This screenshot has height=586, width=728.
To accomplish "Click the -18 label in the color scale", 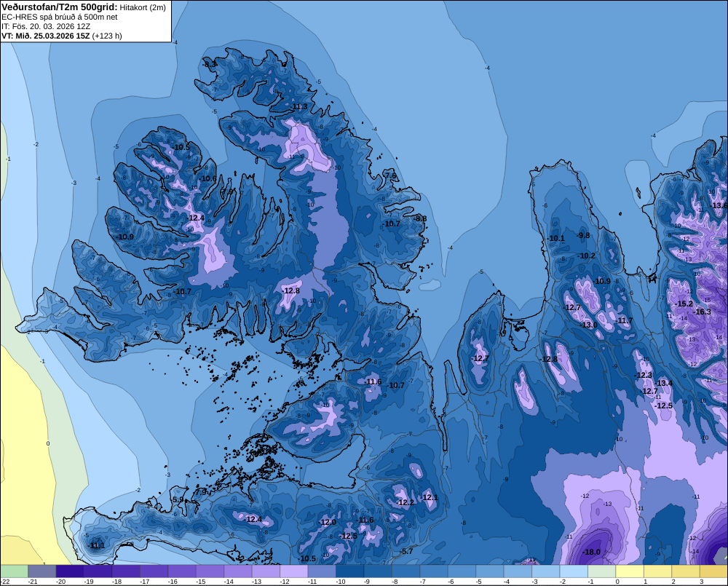I will (116, 582).
